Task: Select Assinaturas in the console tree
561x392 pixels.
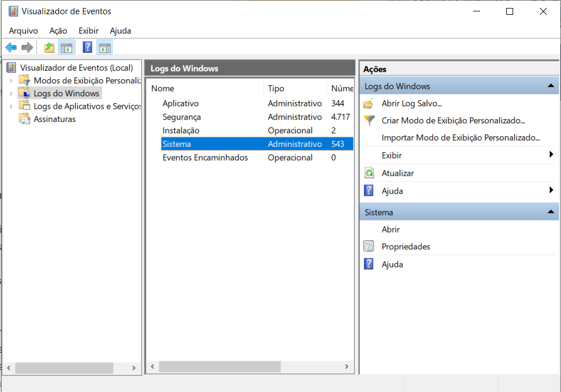Action: [55, 119]
